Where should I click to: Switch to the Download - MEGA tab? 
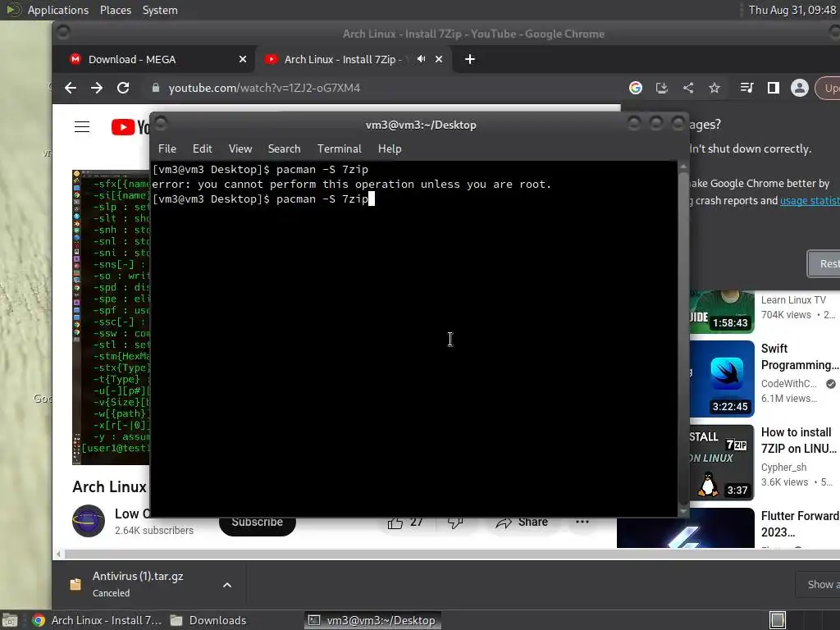[x=152, y=59]
